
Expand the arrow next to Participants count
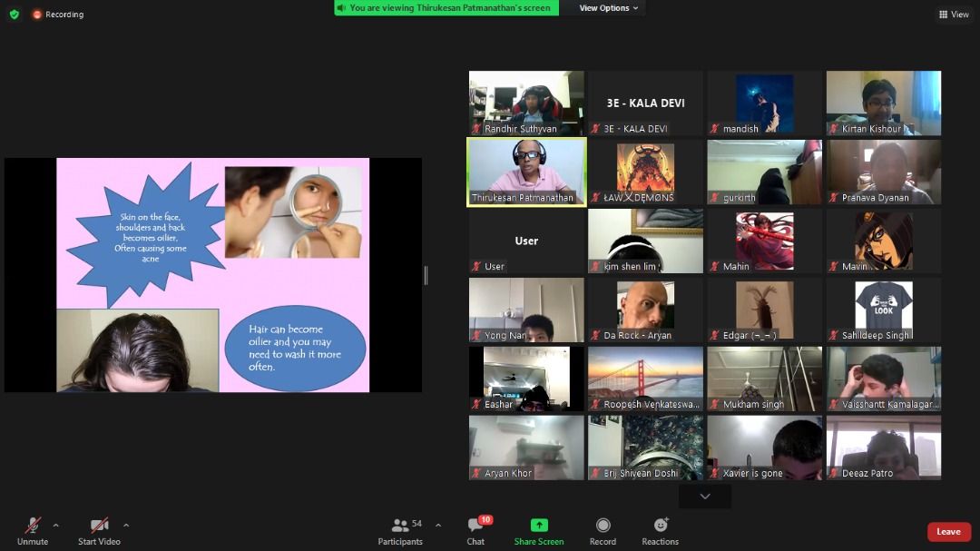[438, 525]
